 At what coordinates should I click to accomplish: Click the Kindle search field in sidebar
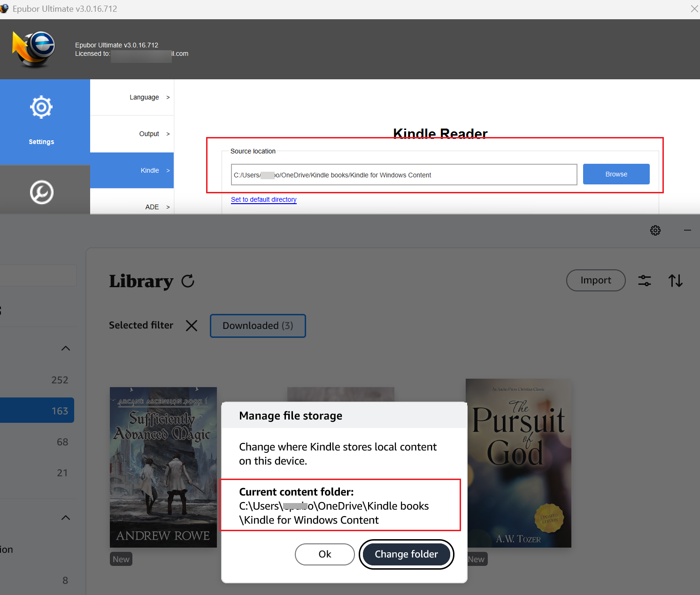[x=38, y=275]
